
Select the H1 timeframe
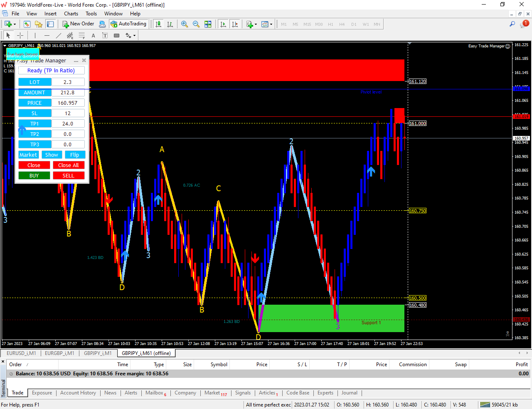(330, 24)
